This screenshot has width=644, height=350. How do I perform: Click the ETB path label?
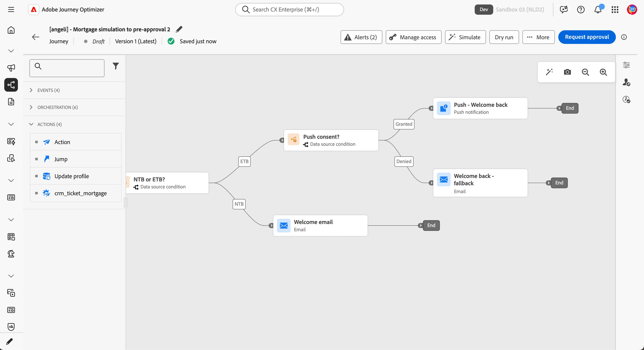tap(244, 161)
